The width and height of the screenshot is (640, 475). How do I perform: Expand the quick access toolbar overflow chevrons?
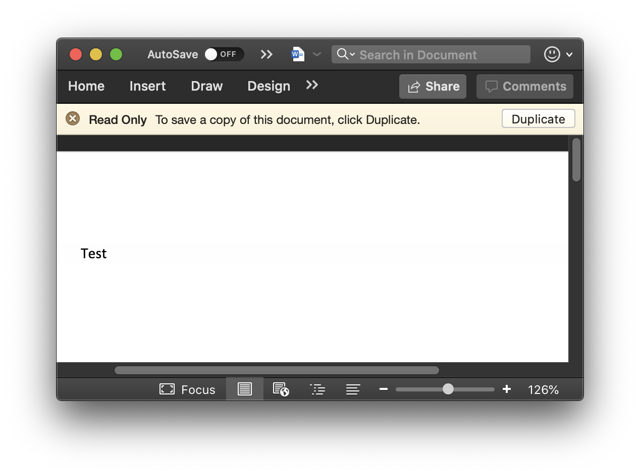266,54
